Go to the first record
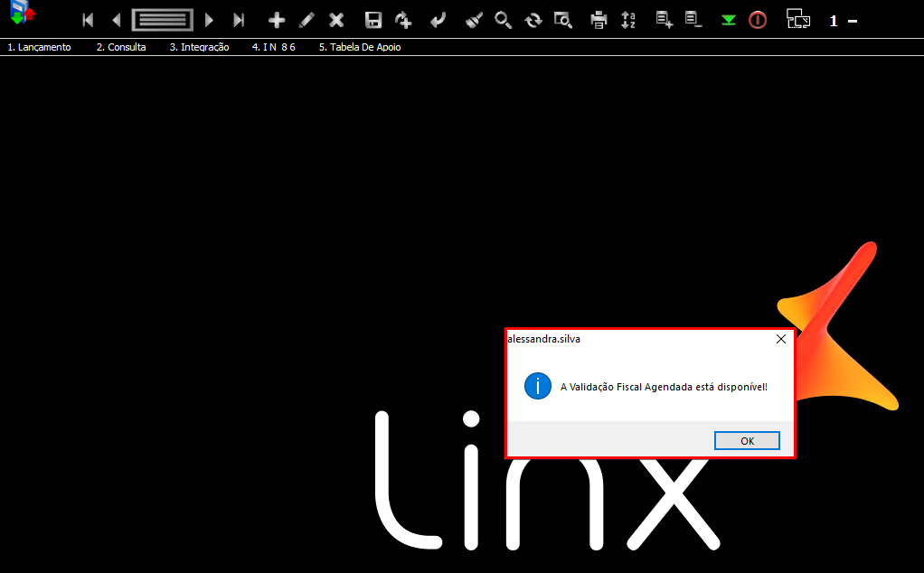The image size is (924, 573). click(88, 20)
